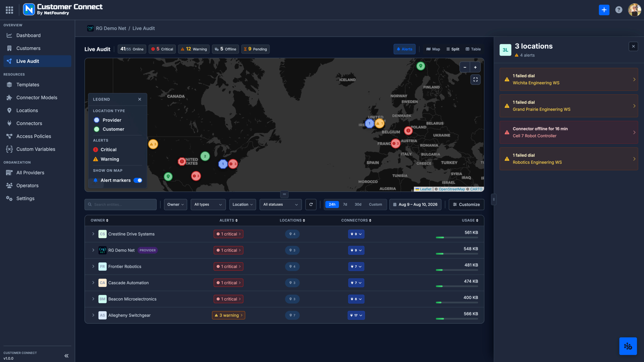Viewport: 644px width, 362px height.
Task: Select the 24h time range
Action: (332, 205)
